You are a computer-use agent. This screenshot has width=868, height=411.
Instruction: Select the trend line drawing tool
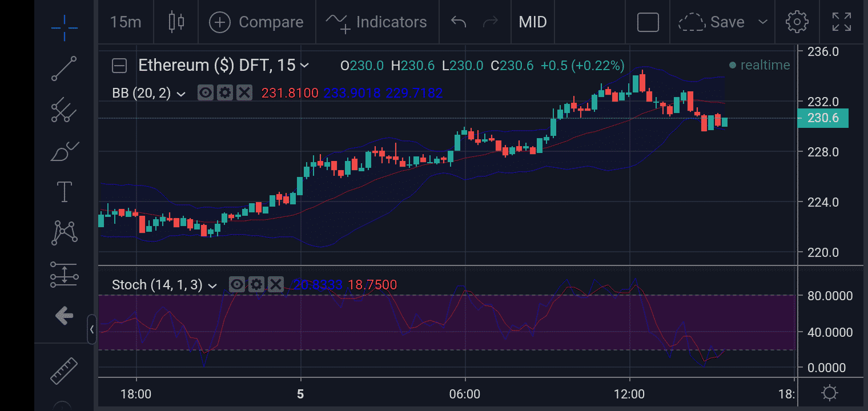point(64,68)
